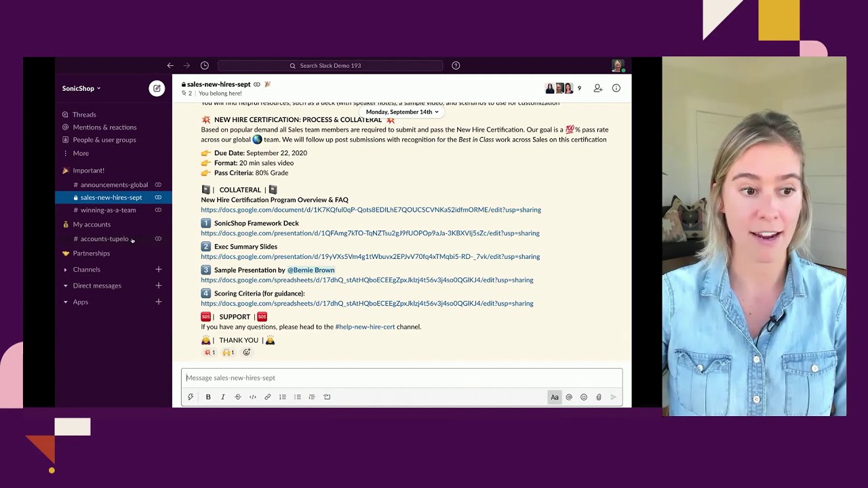
Task: Click the Message sales-new-hires-sept input box
Action: click(401, 378)
